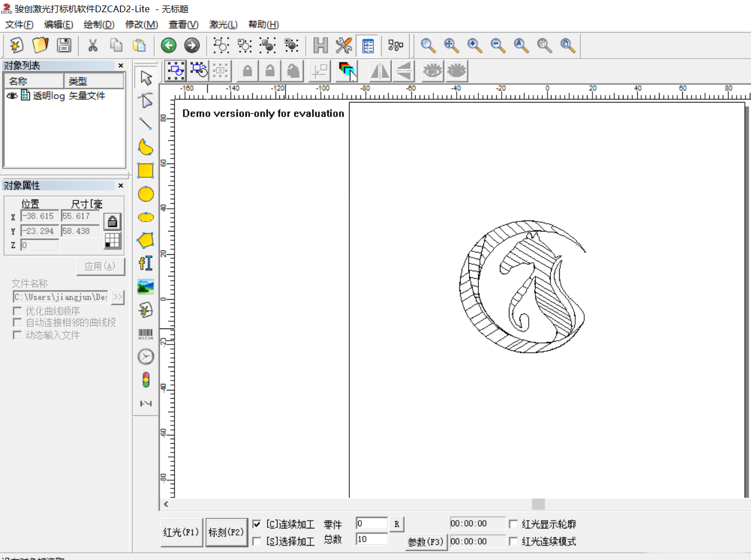This screenshot has width=751, height=560.
Task: Cut the selection with the scissors icon
Action: point(93,45)
